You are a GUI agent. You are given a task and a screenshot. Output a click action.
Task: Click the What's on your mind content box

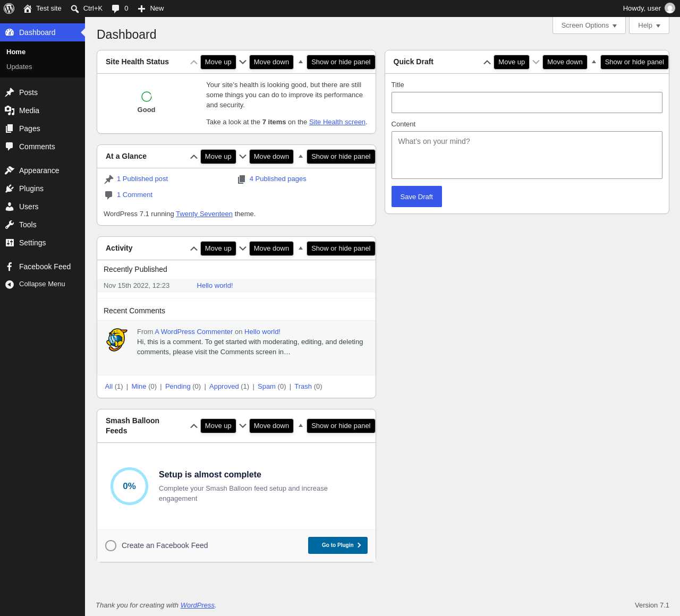point(527,155)
